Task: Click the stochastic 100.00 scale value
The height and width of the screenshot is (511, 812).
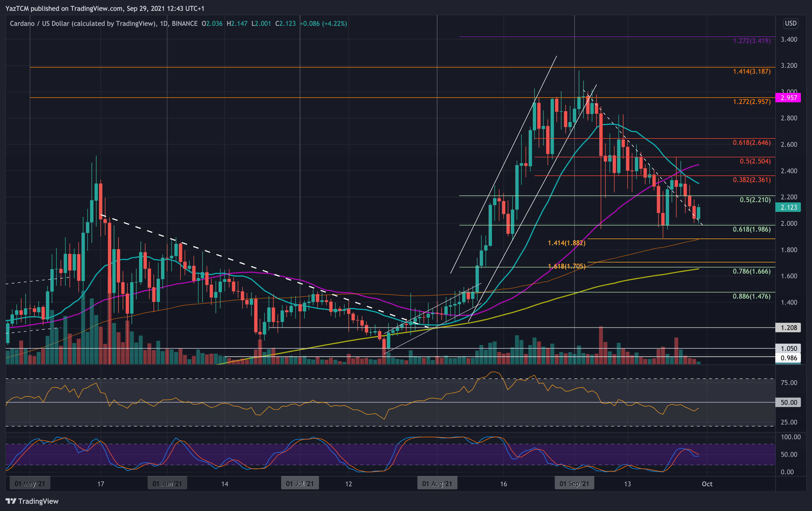Action: (790, 437)
